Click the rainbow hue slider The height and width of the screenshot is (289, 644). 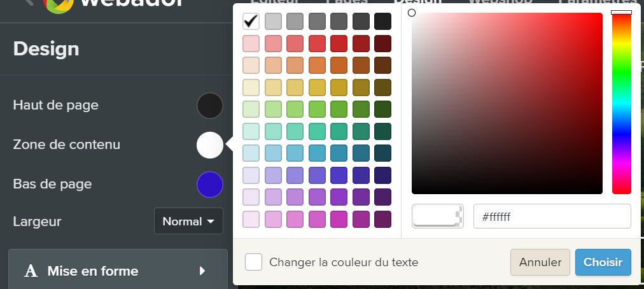coord(621,103)
